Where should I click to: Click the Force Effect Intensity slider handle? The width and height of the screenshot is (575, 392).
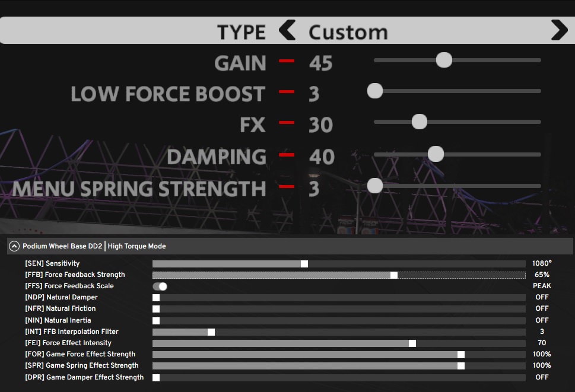pyautogui.click(x=412, y=343)
